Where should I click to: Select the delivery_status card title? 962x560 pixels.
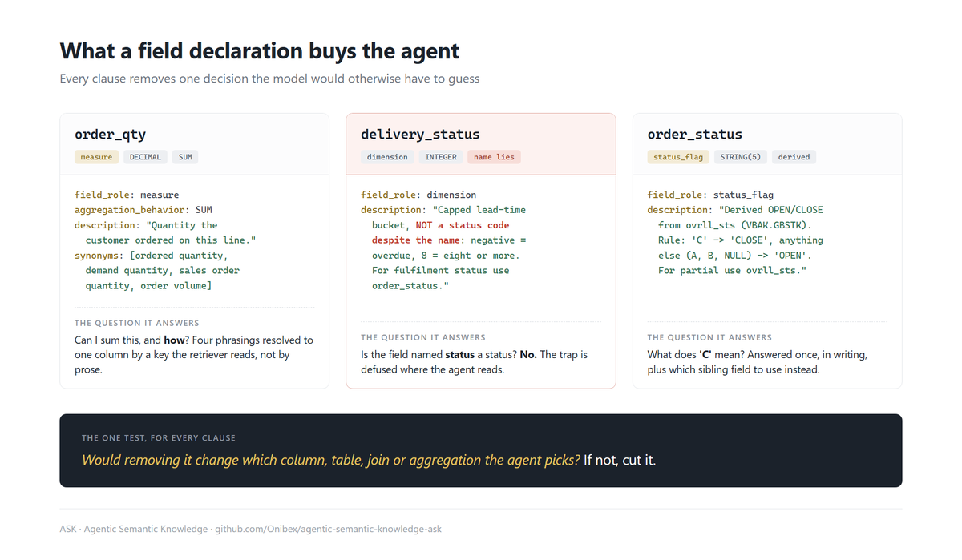[x=420, y=135]
